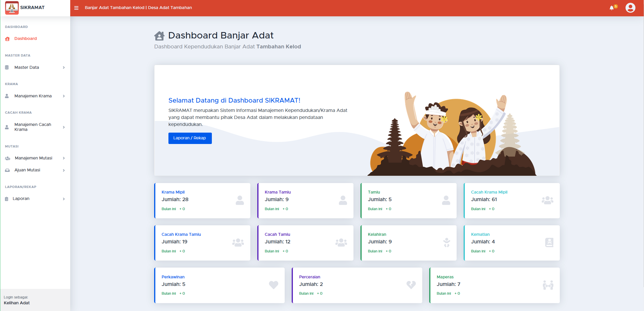
Task: Click the Laporan / Rekap button
Action: coord(190,138)
